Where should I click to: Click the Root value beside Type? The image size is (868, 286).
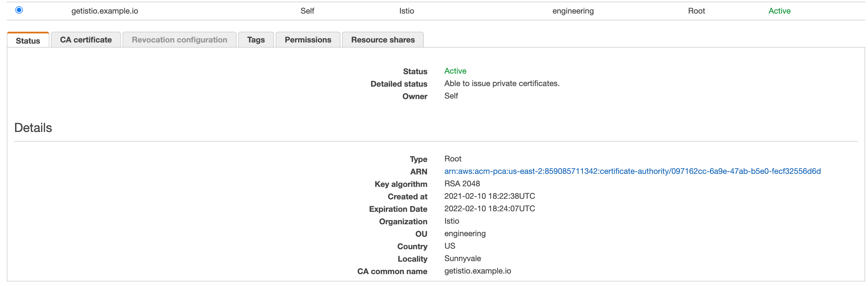pos(452,159)
